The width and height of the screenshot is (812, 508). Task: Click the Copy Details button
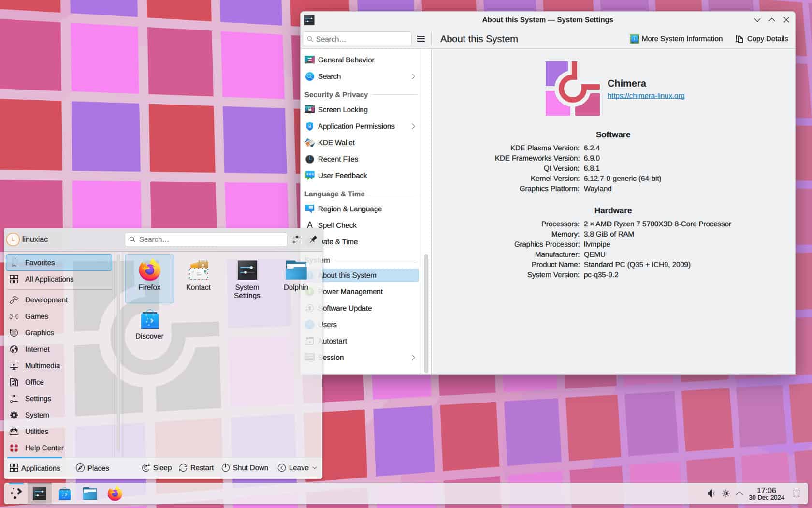pos(761,39)
